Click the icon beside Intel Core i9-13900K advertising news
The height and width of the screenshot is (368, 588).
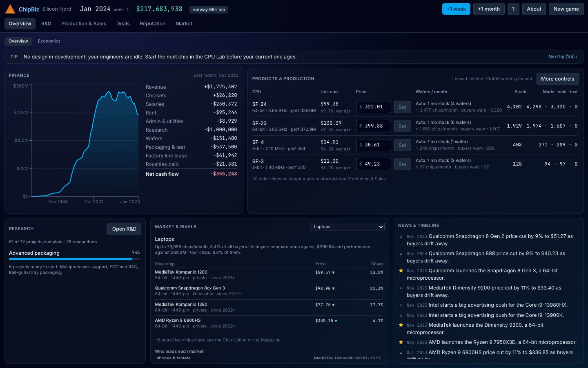pos(401,315)
